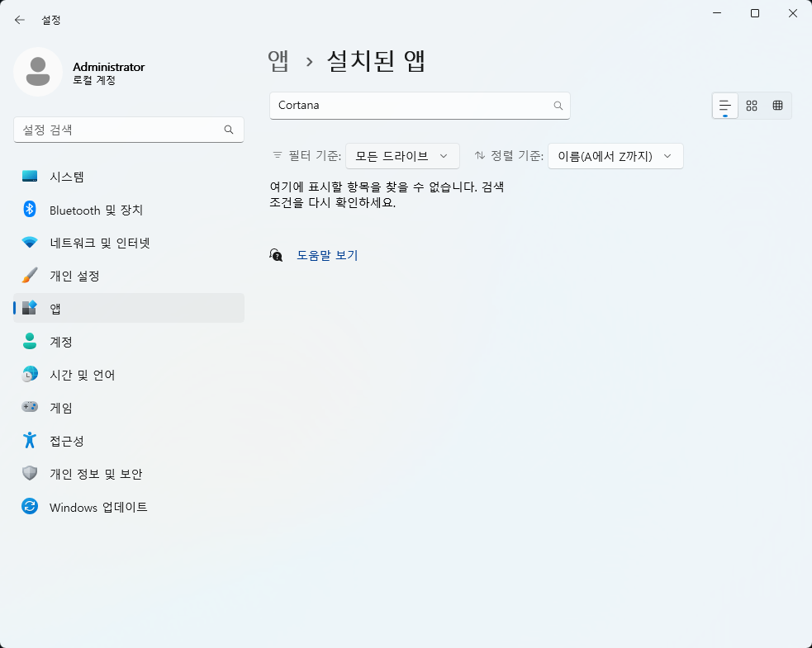Open 시스템 settings category
Viewport: 812px width, 648px height.
[128, 177]
